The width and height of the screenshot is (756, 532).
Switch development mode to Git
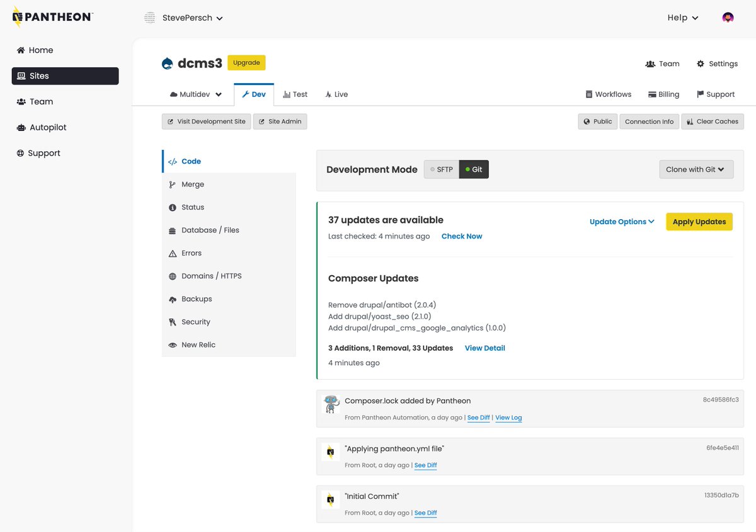474,169
